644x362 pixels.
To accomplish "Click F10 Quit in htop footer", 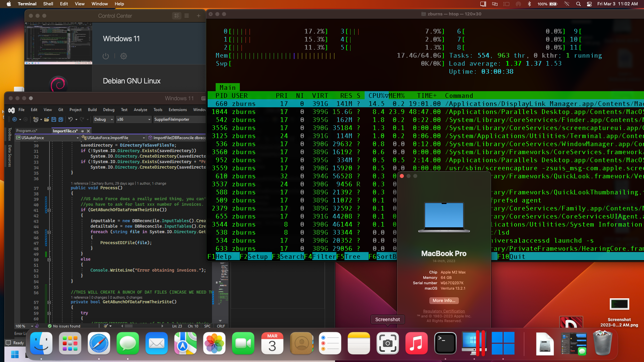I will [x=512, y=257].
